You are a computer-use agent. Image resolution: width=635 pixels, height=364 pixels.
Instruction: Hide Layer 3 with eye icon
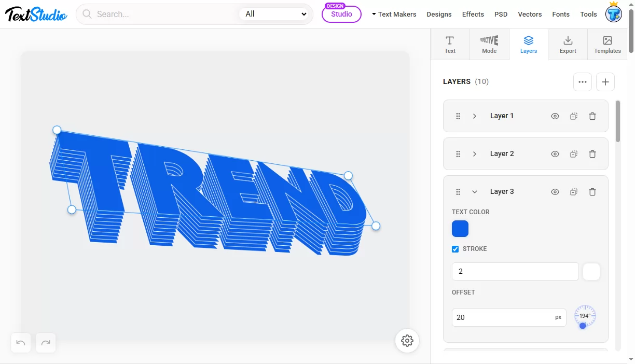click(x=555, y=192)
